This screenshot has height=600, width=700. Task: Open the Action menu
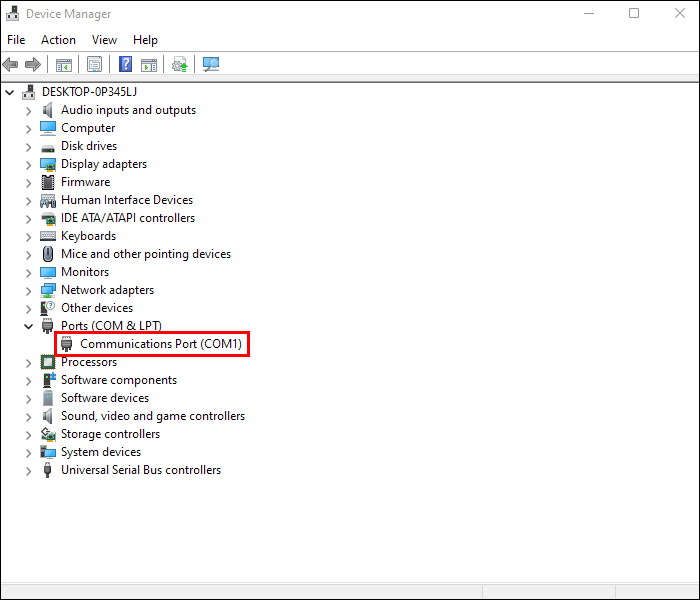coord(58,40)
